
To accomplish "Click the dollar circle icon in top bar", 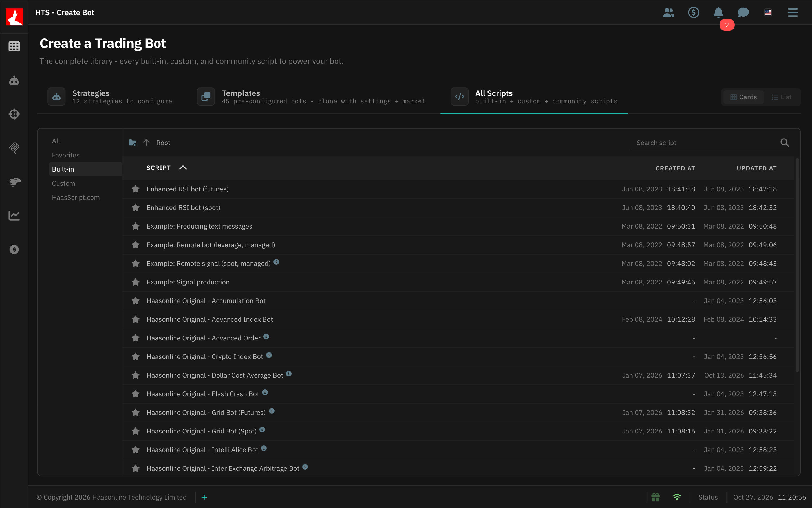I will tap(694, 13).
